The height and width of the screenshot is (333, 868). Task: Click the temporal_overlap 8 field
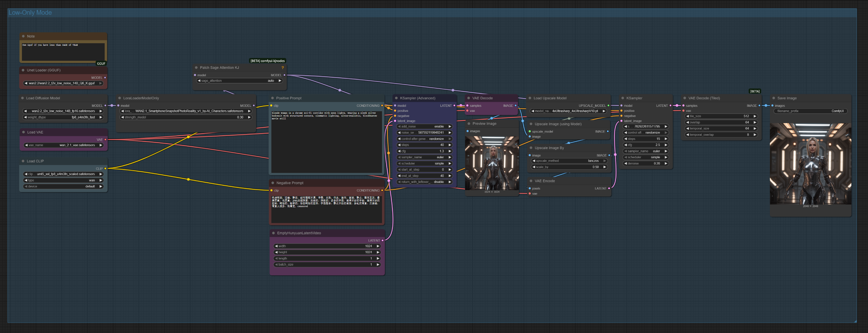click(x=721, y=135)
